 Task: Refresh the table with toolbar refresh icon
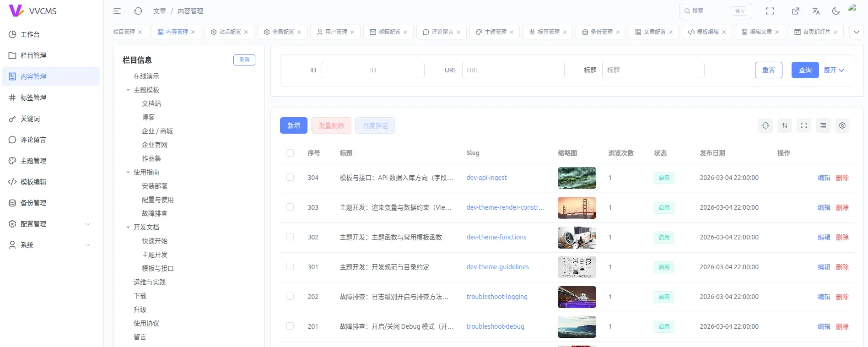pos(766,125)
